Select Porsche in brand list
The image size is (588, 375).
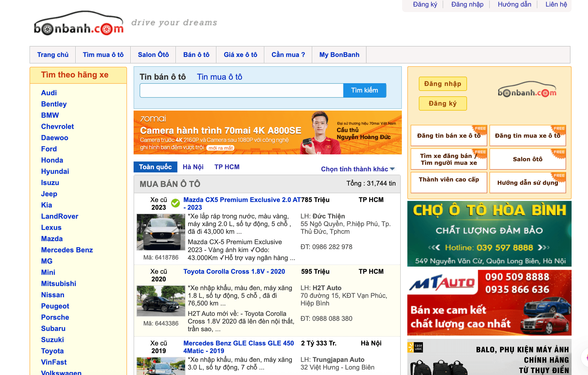(x=55, y=317)
